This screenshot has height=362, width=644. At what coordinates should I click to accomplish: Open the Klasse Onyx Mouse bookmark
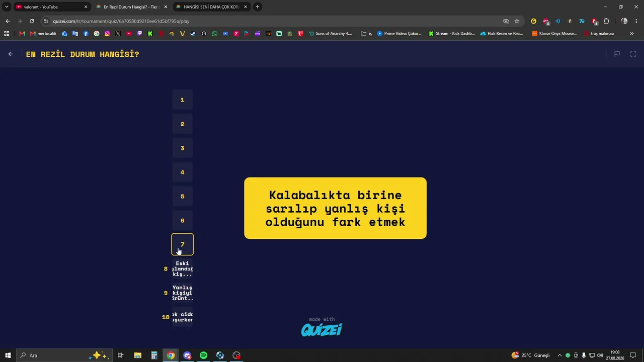[554, 34]
